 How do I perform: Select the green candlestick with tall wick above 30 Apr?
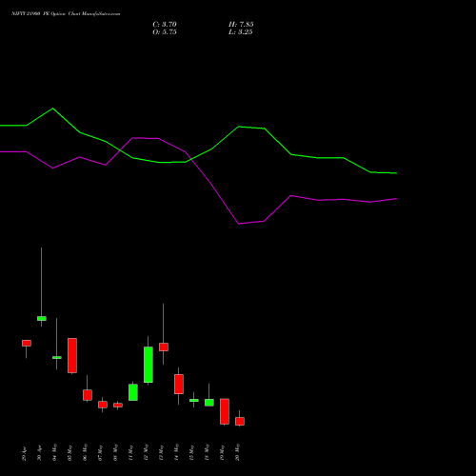pyautogui.click(x=42, y=318)
